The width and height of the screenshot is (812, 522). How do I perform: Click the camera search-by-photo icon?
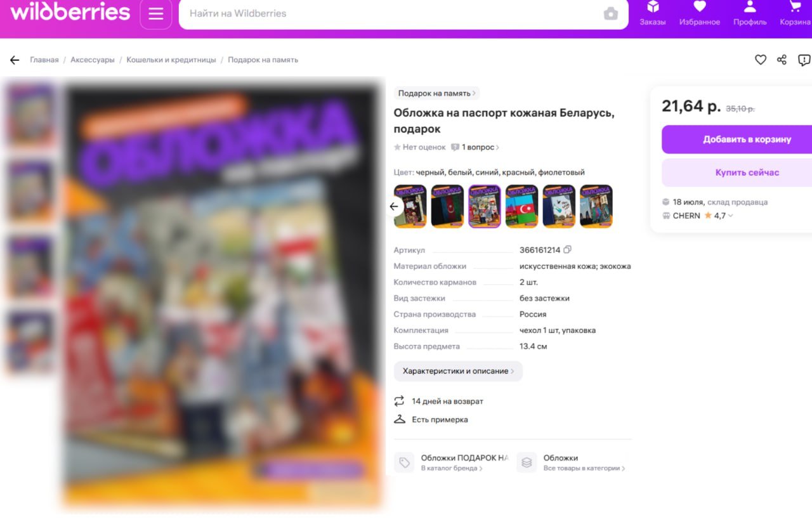[x=610, y=13]
